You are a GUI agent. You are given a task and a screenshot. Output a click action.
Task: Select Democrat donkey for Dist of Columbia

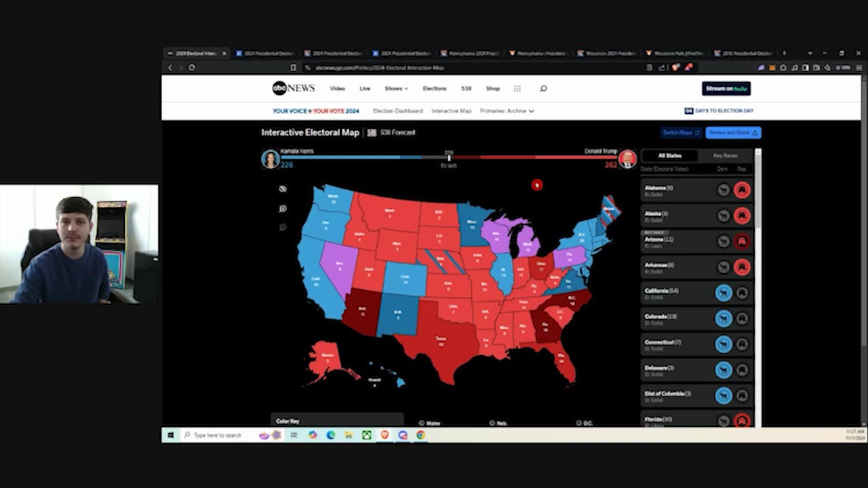point(724,396)
